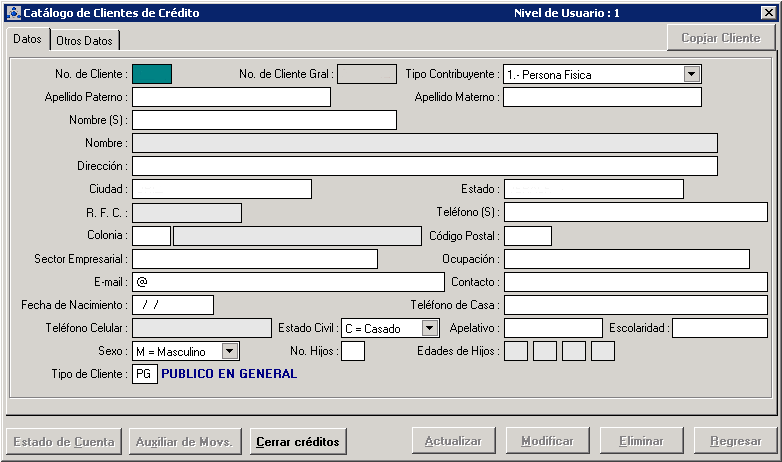Expand the Estado Civil dropdown
Image resolution: width=782 pixels, height=462 pixels.
(x=429, y=328)
